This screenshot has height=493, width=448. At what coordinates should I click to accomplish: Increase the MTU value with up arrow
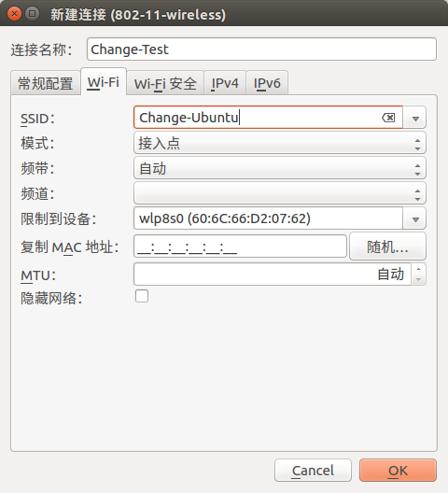[x=418, y=269]
